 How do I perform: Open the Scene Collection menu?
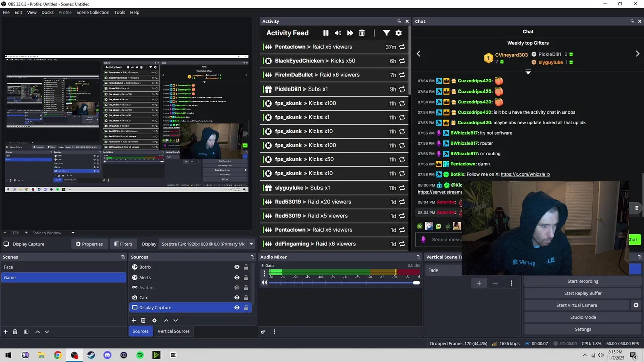coord(93,12)
